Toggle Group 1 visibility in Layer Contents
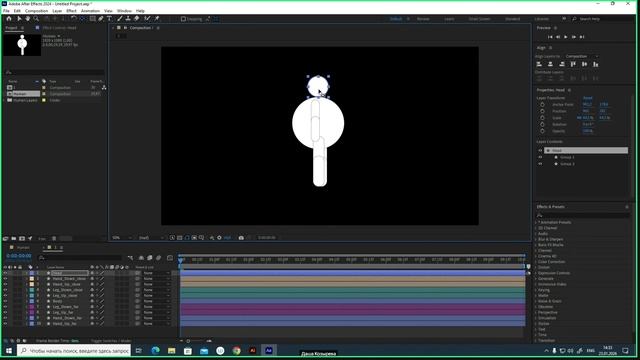Image resolution: width=640 pixels, height=360 pixels. point(540,157)
